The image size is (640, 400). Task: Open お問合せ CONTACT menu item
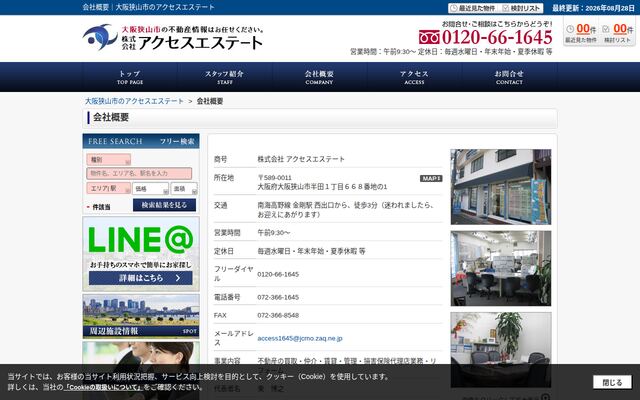click(x=509, y=77)
